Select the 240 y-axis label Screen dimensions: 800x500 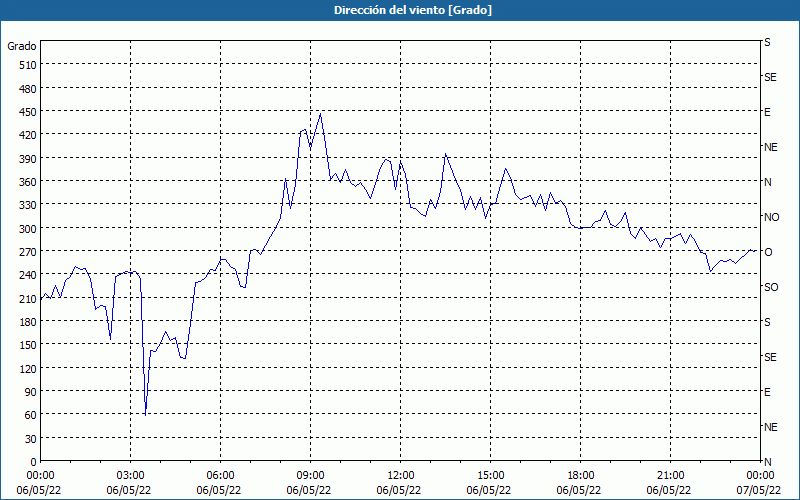[x=28, y=276]
